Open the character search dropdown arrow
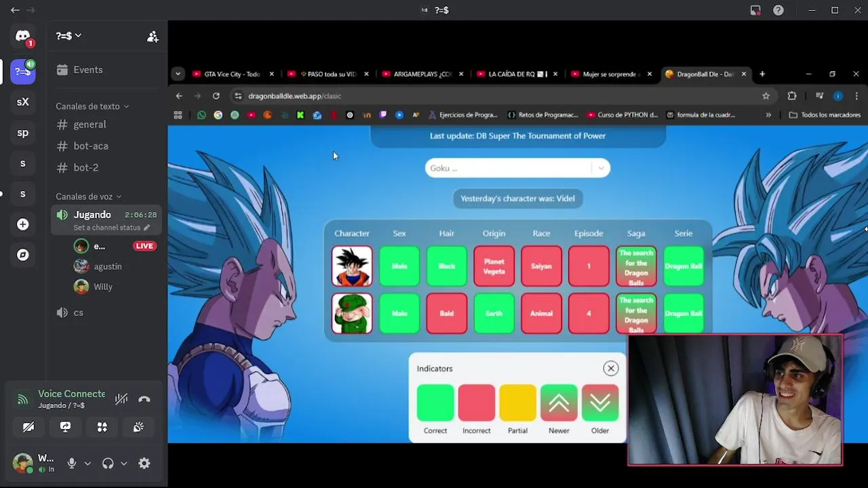The height and width of the screenshot is (488, 868). point(601,168)
